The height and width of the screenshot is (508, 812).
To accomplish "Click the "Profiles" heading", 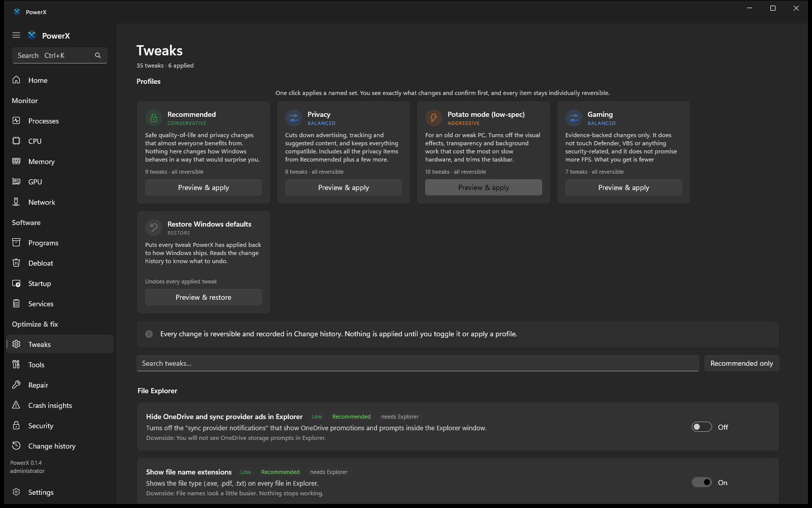I will click(x=149, y=81).
